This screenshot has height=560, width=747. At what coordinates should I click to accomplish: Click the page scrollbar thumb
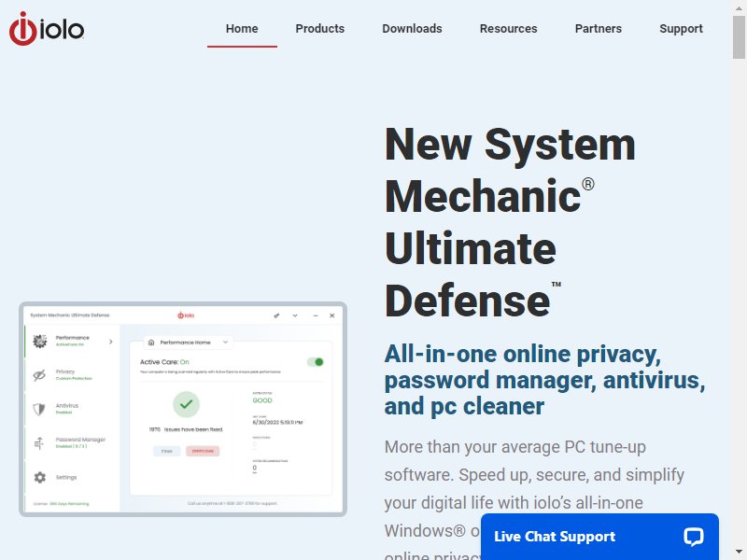[739, 37]
